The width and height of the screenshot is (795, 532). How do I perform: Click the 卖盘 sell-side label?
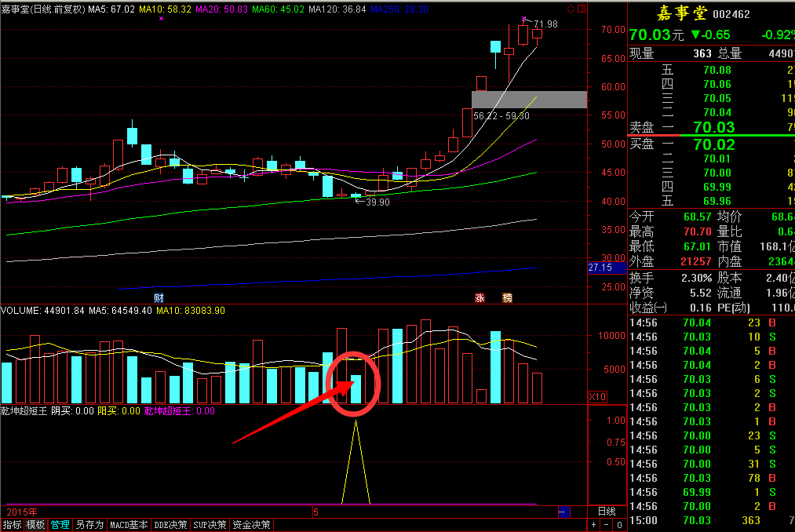(x=641, y=127)
